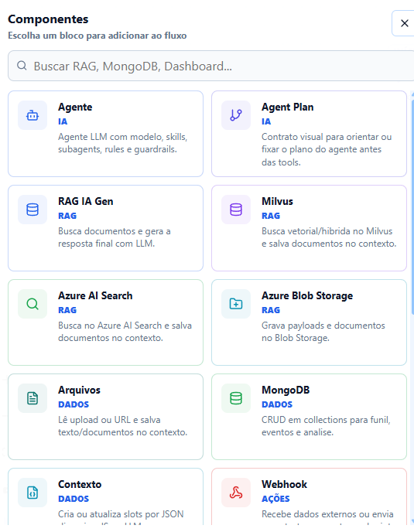Add the Agente component card

105,134
